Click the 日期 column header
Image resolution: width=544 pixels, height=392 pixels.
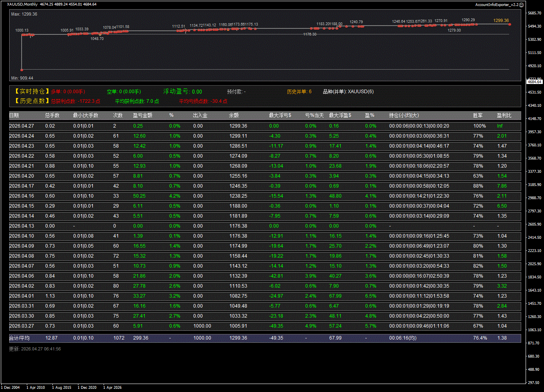[x=14, y=116]
